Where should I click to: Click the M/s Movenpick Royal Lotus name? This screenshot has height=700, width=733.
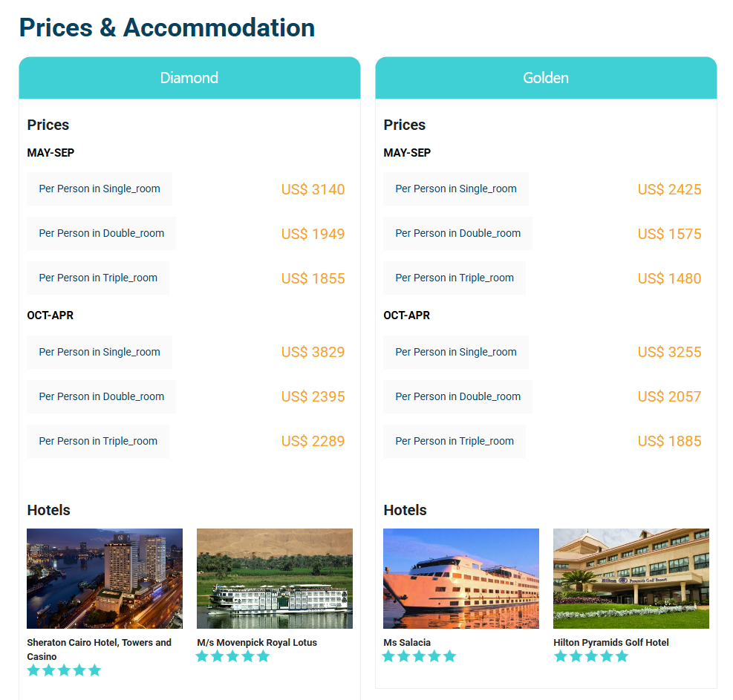tap(257, 643)
